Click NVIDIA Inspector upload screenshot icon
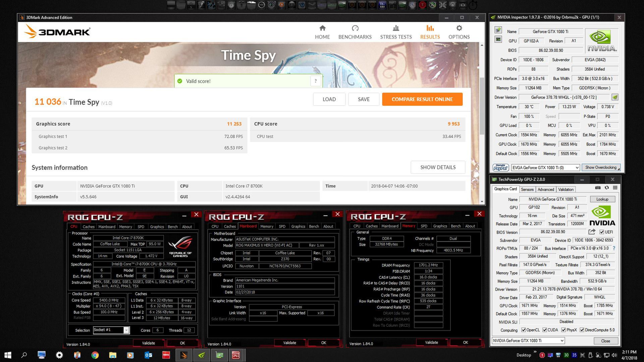The height and width of the screenshot is (362, 644). [498, 30]
